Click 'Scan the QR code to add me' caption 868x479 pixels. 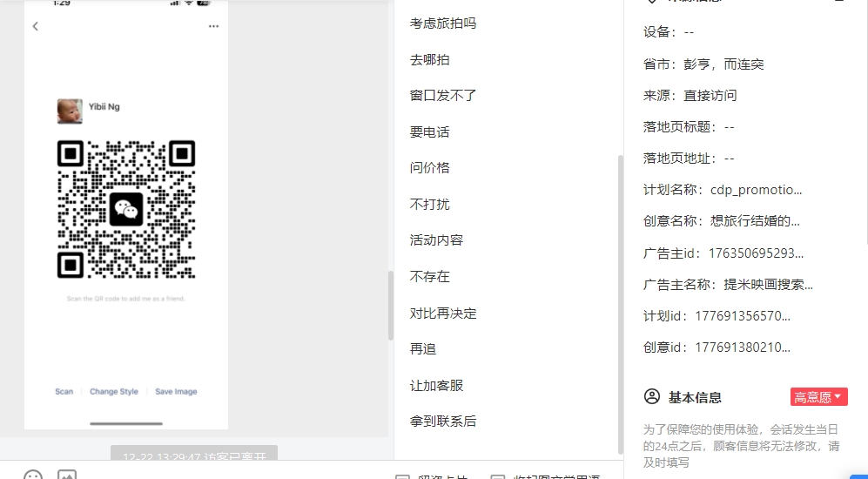coord(125,299)
